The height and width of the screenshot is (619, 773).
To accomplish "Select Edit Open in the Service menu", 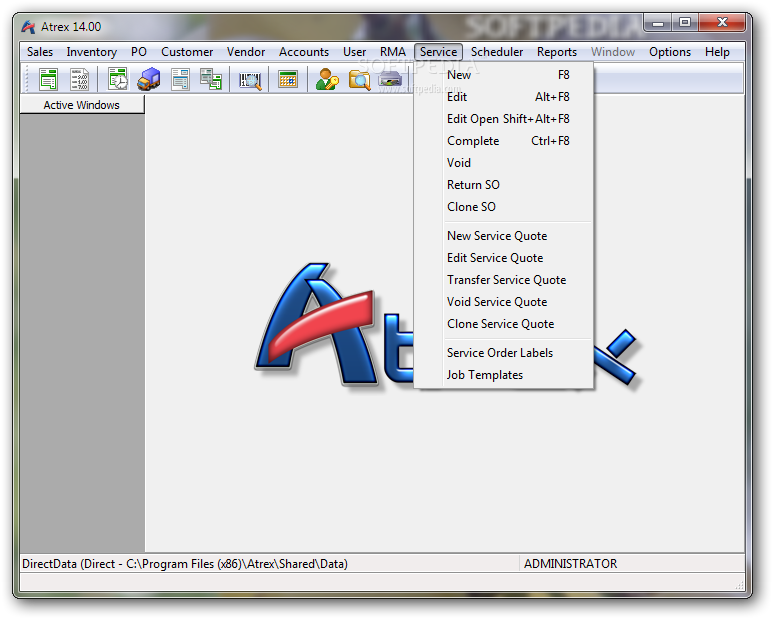I will pyautogui.click(x=504, y=119).
